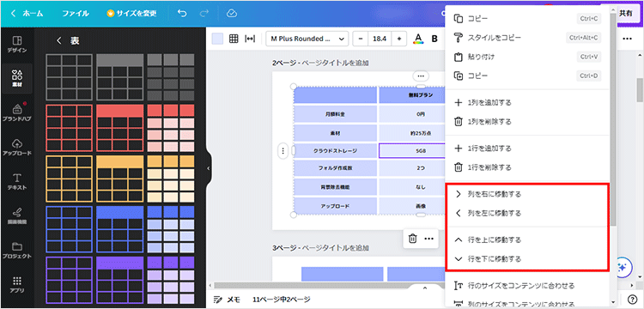Screen dimensions: 644x309
Task: Select 1列を追加する
Action: (x=527, y=103)
